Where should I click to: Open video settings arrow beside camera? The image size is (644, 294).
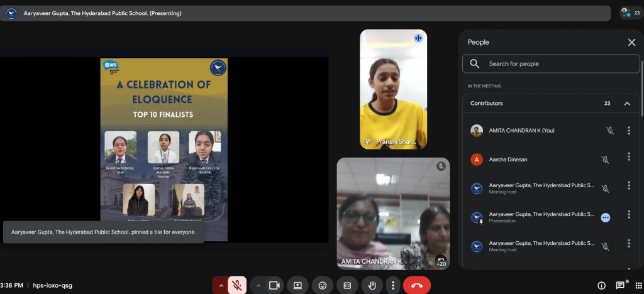(258, 285)
